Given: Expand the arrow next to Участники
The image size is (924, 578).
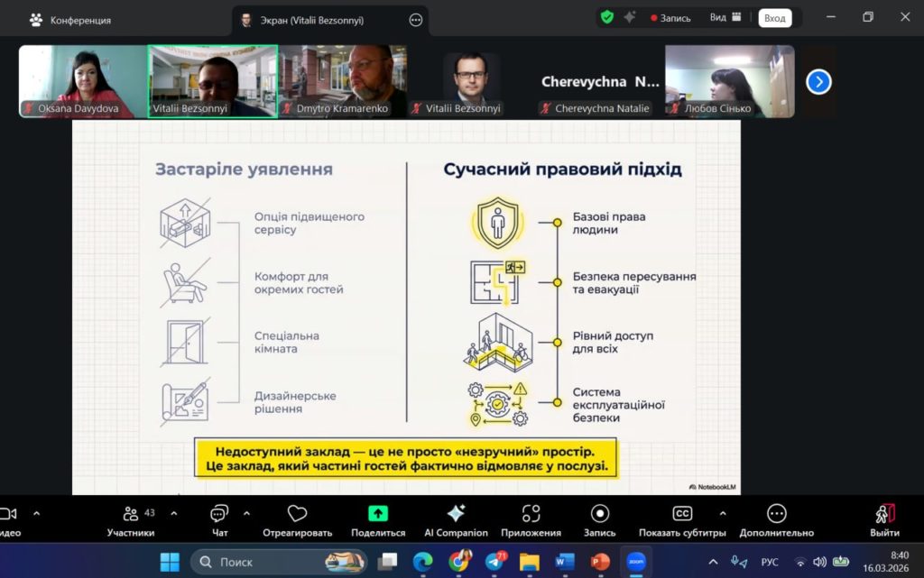Looking at the screenshot, I should click(x=173, y=513).
